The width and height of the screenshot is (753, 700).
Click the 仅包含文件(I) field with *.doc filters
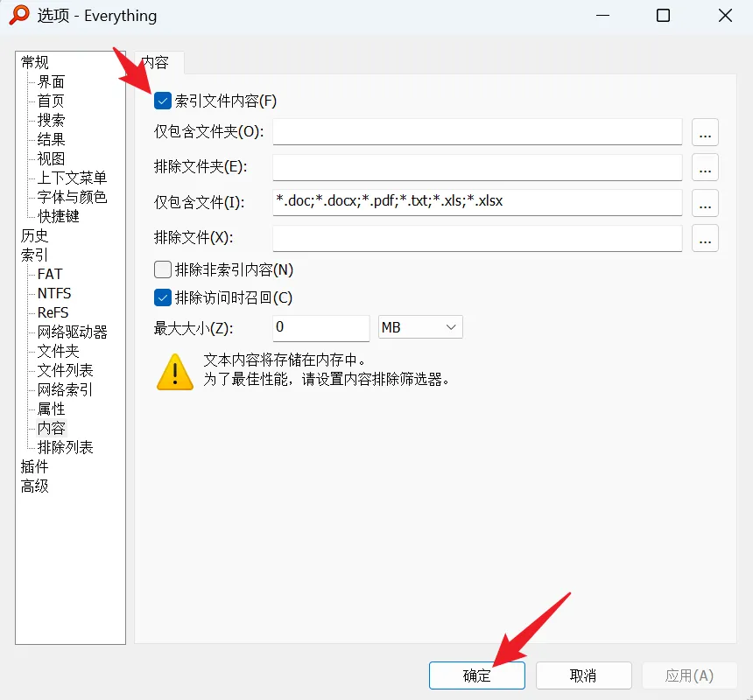click(477, 202)
